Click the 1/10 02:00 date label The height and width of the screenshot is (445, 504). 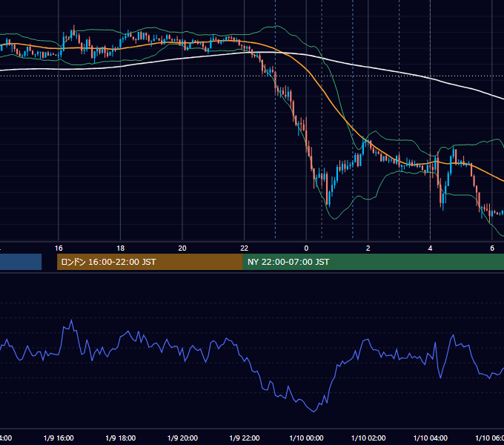(x=368, y=438)
